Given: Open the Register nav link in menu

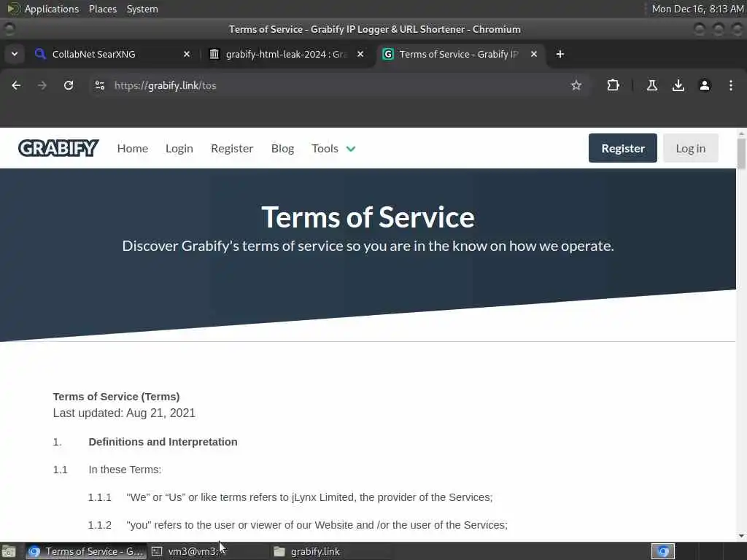Looking at the screenshot, I should (232, 149).
